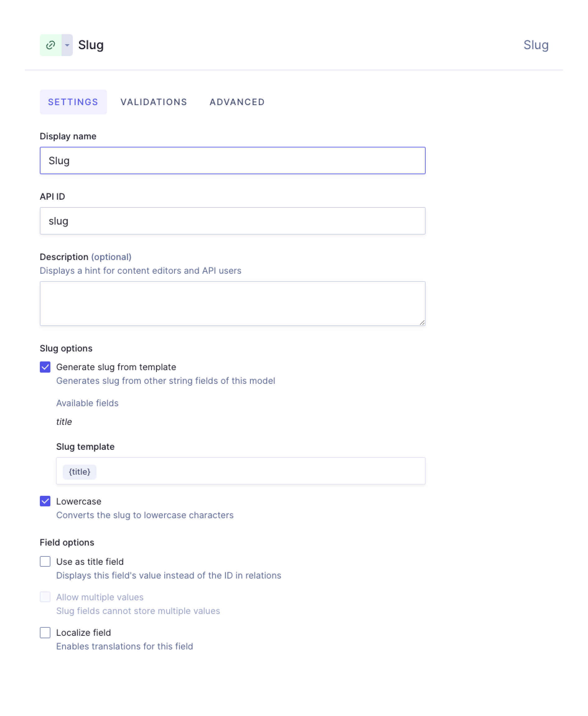
Task: Click the {title} chip in slug template
Action: [79, 472]
